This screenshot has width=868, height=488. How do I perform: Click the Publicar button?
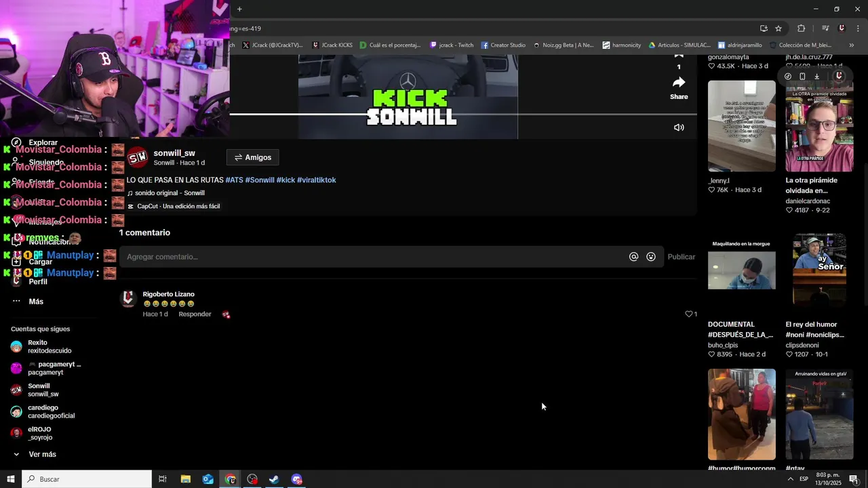coord(682,257)
